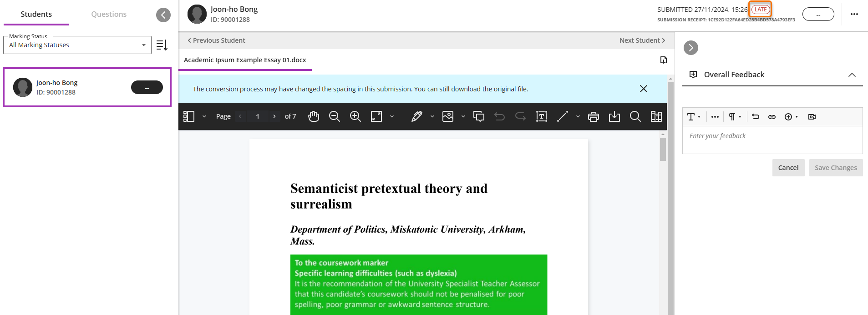Open the Marking Status dropdown
This screenshot has height=315, width=868.
point(77,45)
